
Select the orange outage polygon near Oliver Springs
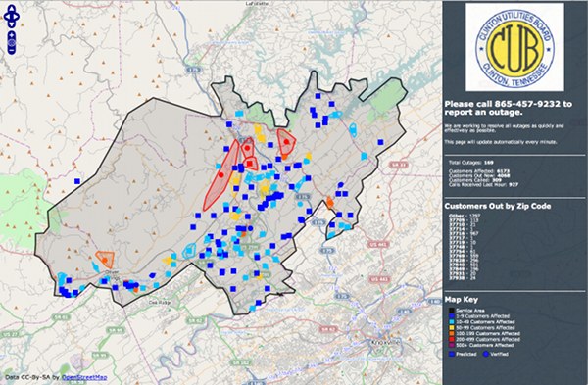105,260
